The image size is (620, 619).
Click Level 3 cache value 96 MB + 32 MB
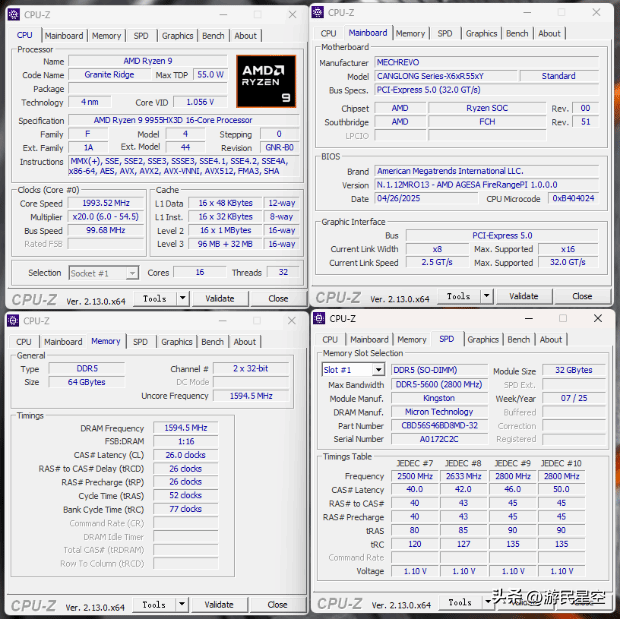[x=225, y=244]
